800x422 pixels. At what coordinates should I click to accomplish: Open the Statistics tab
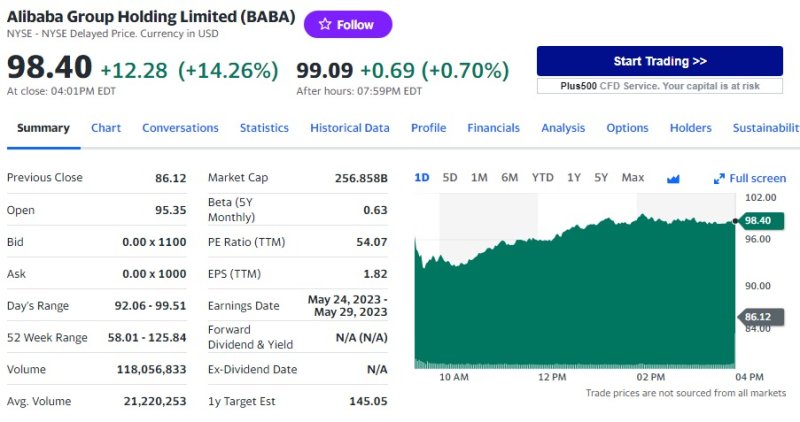[x=264, y=128]
